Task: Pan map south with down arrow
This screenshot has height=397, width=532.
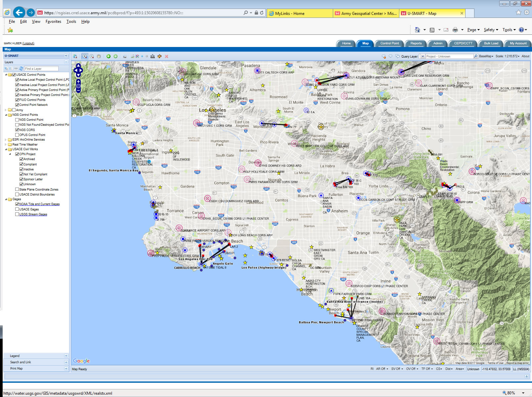Action: pyautogui.click(x=78, y=75)
